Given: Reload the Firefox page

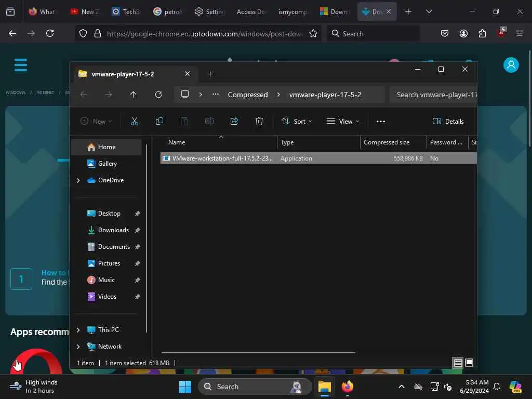Looking at the screenshot, I should [50, 33].
